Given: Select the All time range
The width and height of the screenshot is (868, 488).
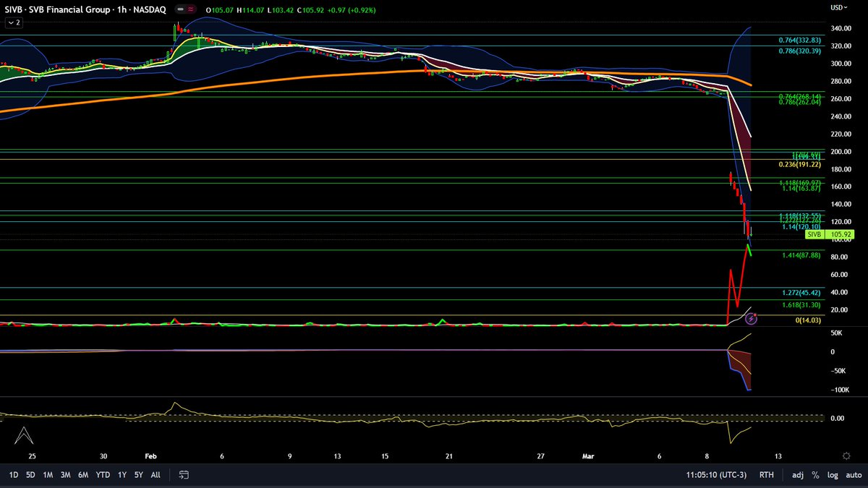Looking at the screenshot, I should coord(156,475).
